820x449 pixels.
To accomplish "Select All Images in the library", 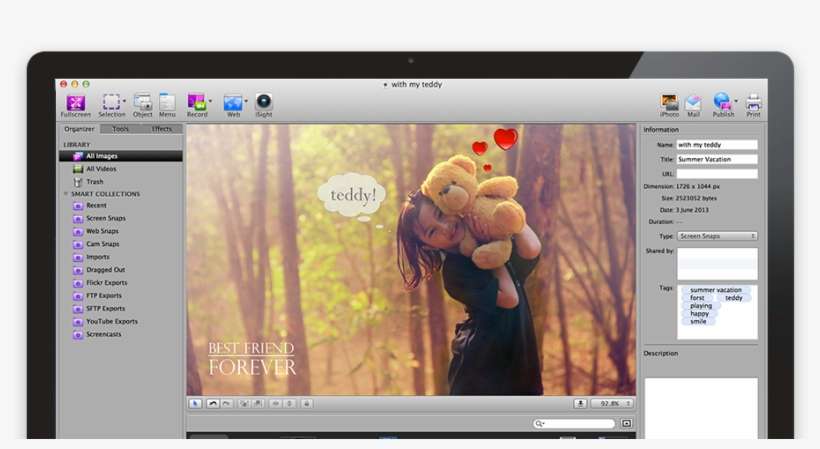I will (x=121, y=156).
